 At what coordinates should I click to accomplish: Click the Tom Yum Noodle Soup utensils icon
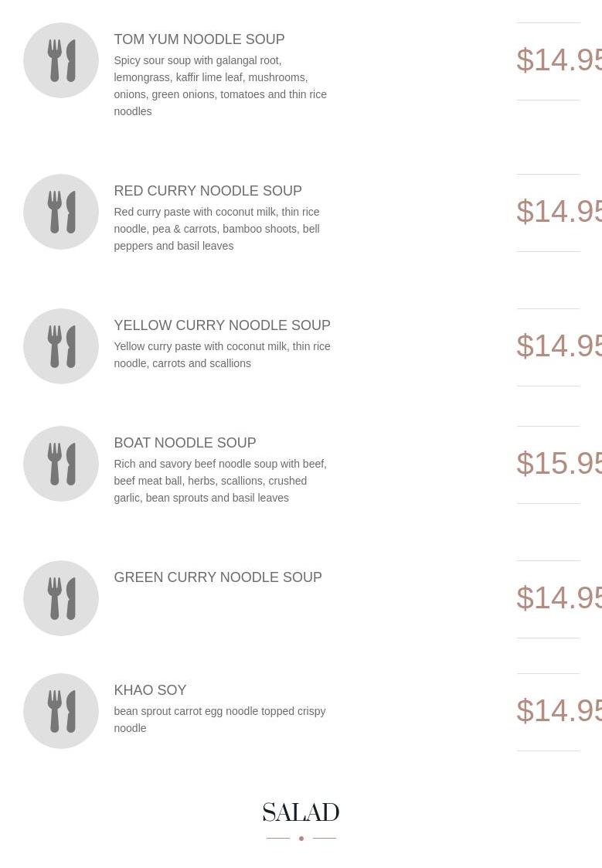61,60
